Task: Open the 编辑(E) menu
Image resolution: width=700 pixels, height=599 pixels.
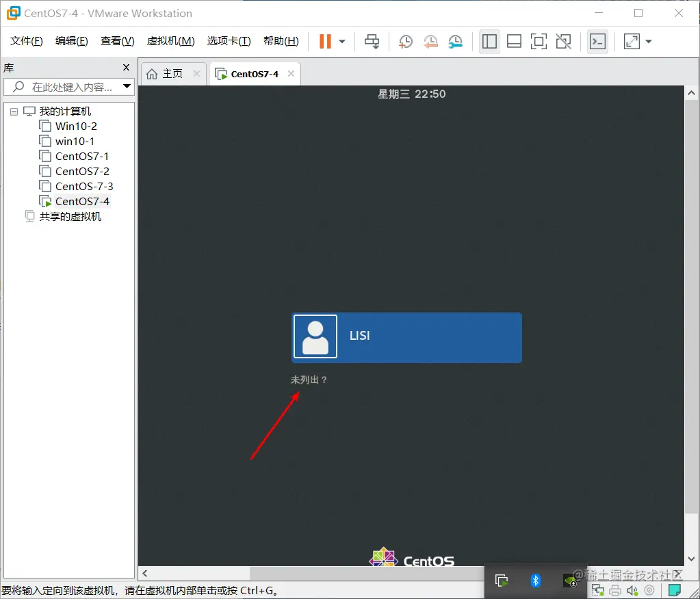Action: coord(71,41)
